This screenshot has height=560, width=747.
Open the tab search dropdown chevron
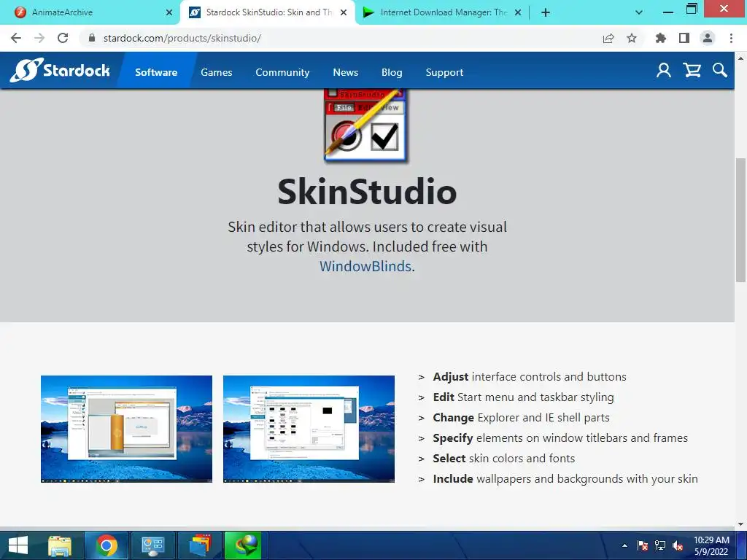pos(639,12)
